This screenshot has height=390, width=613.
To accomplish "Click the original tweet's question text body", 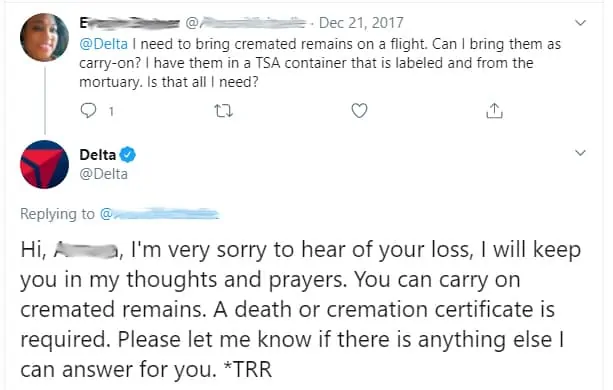I will point(320,63).
